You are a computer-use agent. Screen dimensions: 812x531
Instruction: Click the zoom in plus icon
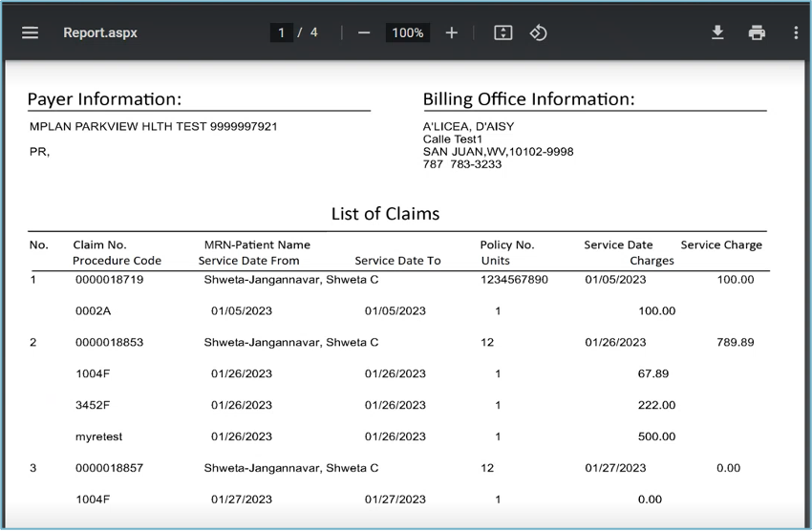coord(452,32)
